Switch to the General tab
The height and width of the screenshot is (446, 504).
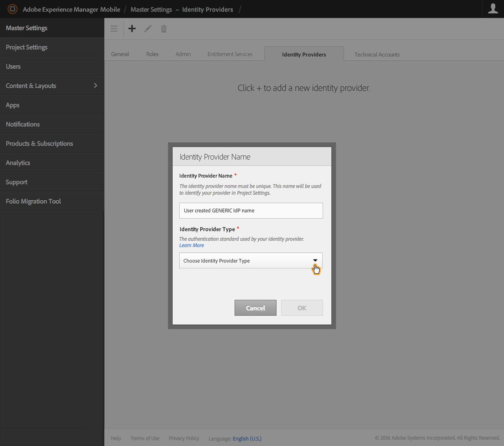point(120,54)
